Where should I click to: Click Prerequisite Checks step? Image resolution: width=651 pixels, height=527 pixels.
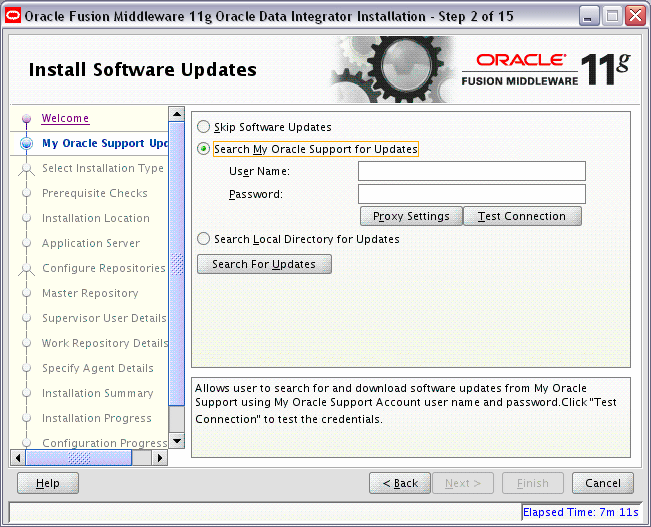pos(95,193)
